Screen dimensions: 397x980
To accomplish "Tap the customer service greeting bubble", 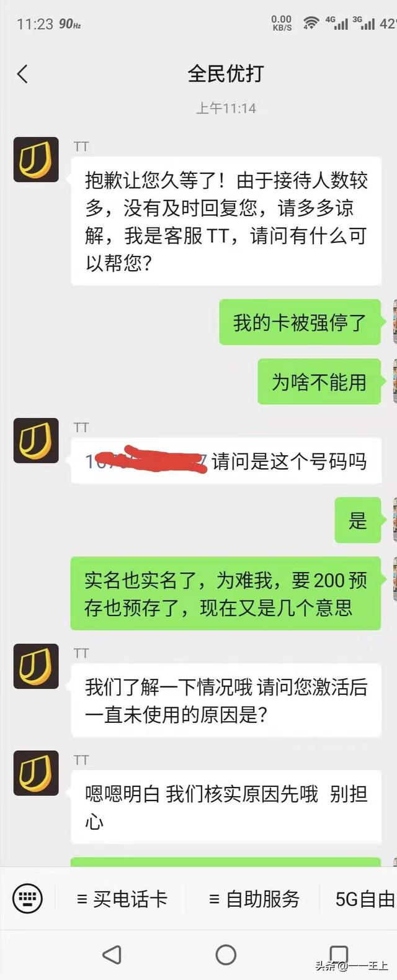I will [226, 220].
